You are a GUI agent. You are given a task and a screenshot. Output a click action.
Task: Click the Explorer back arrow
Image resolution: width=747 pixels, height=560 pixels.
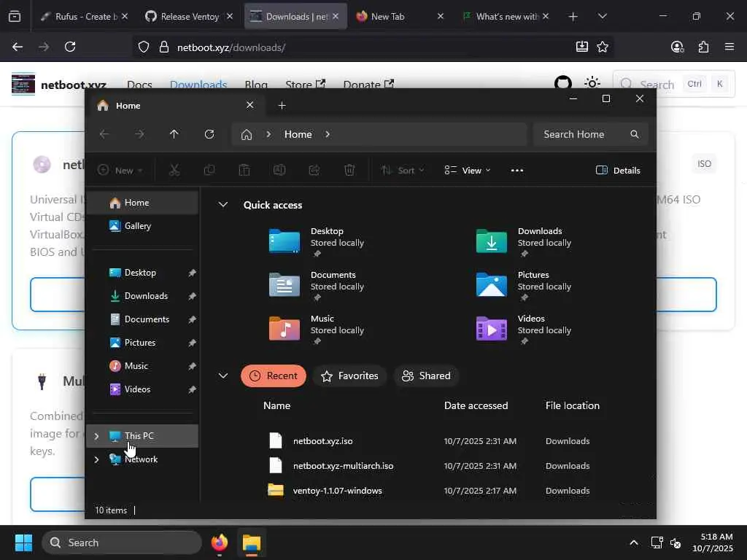104,134
